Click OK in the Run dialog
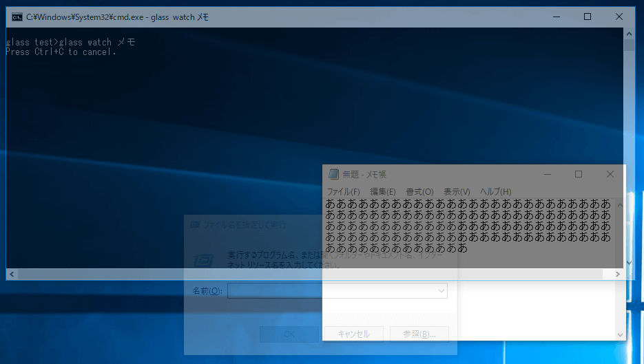The width and height of the screenshot is (644, 364). (x=289, y=334)
